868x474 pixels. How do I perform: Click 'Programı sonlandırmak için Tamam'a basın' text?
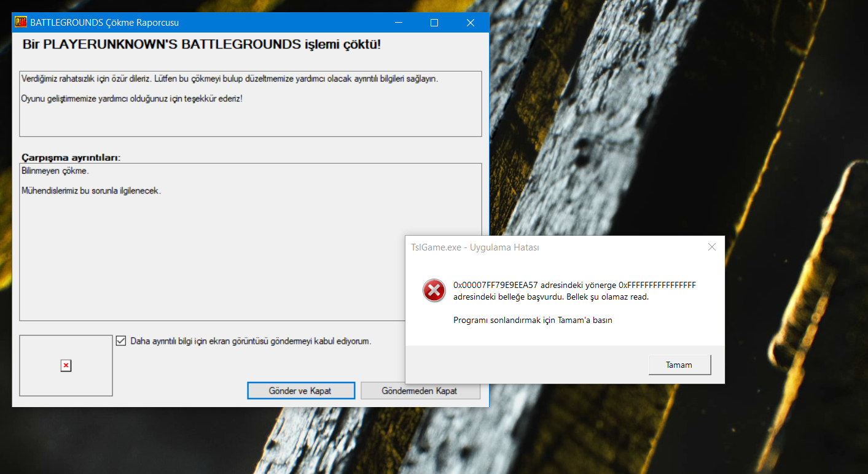[x=533, y=320]
